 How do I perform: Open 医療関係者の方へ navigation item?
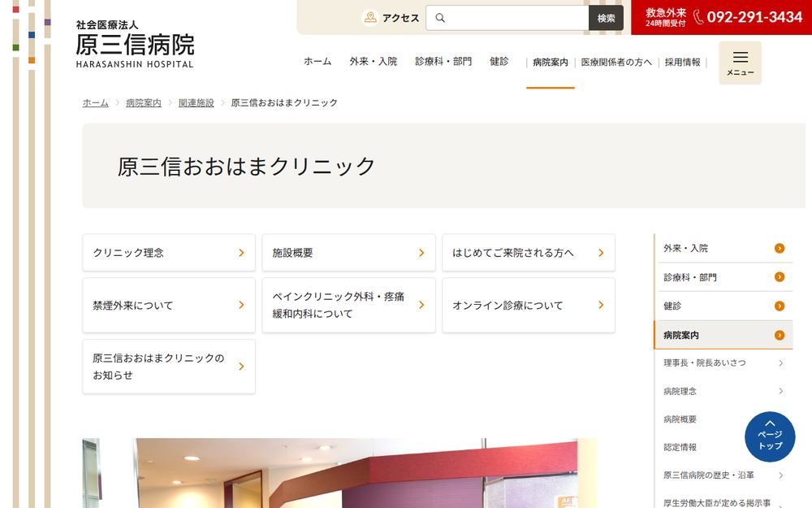click(x=616, y=63)
